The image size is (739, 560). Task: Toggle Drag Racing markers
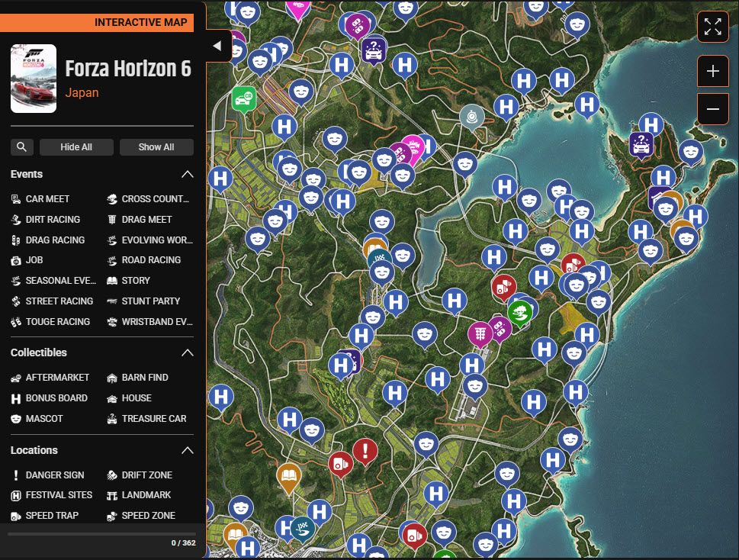tap(48, 240)
